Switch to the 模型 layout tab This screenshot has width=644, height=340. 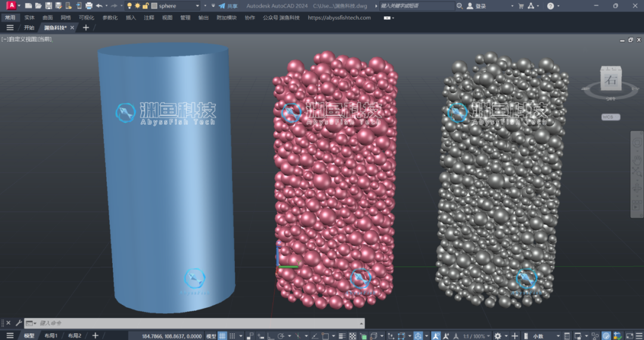(x=29, y=335)
